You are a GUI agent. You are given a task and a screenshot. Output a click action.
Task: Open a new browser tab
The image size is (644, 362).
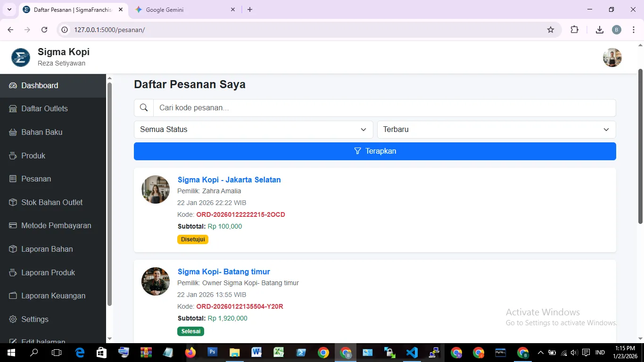click(x=250, y=9)
